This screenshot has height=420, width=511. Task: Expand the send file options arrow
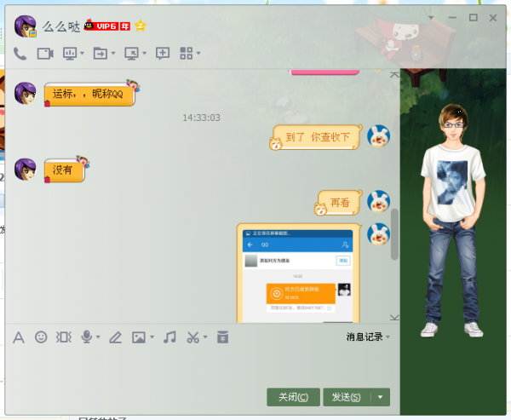tap(113, 53)
